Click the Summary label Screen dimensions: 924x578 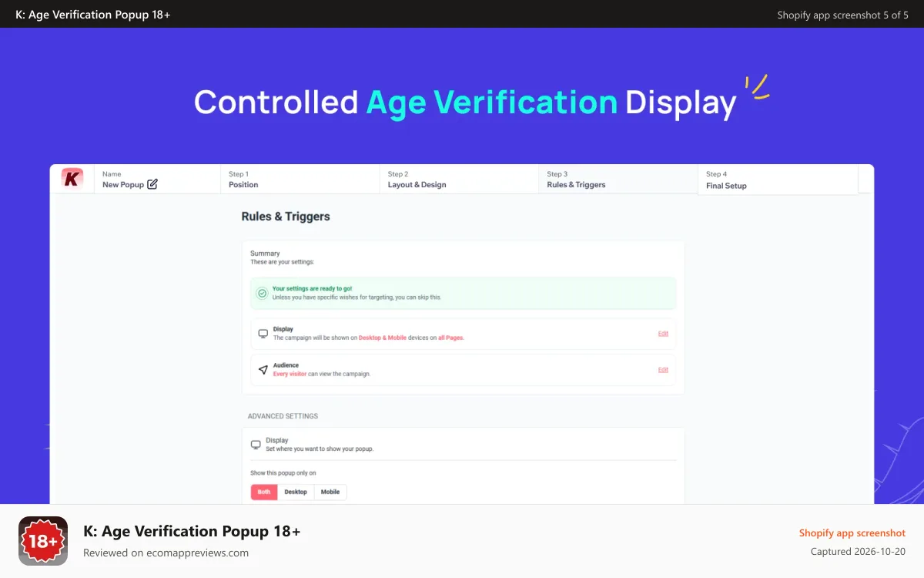click(x=265, y=254)
